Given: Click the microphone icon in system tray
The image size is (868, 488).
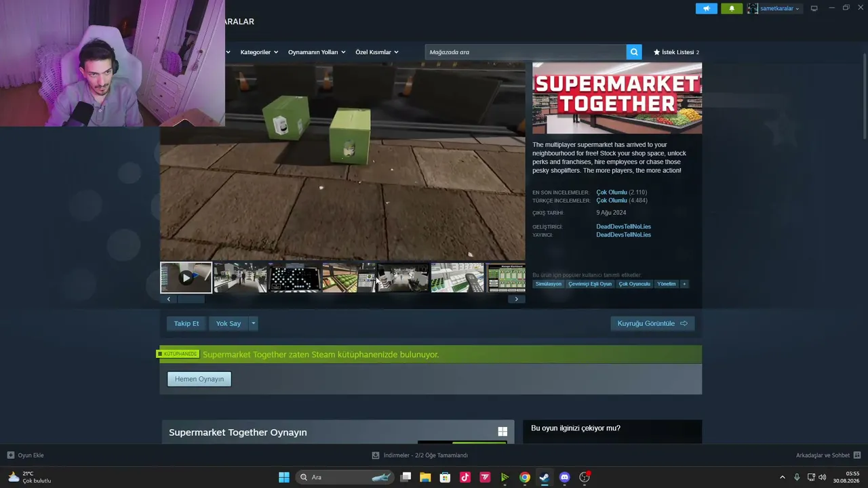Looking at the screenshot, I should [x=797, y=477].
